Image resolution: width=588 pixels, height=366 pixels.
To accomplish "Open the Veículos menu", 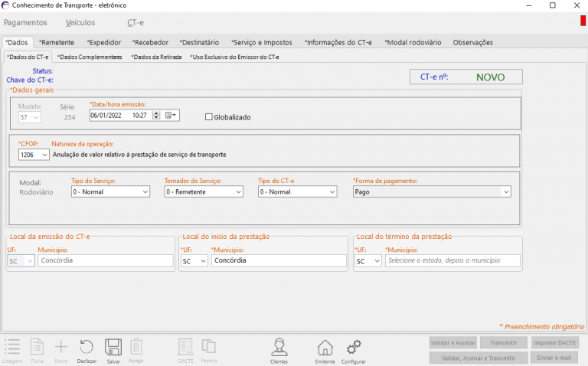I will pos(80,23).
